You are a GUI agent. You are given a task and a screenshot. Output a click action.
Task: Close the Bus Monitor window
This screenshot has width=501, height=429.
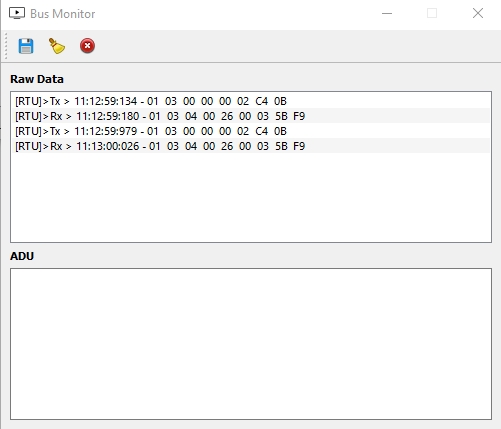pos(478,13)
